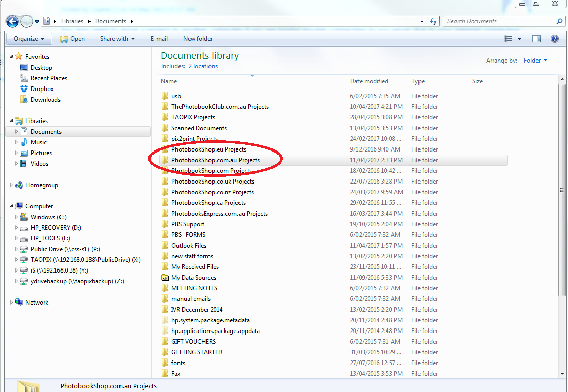Screen dimensions: 568x392
Task: Open the Share with menu
Action: tap(117, 39)
